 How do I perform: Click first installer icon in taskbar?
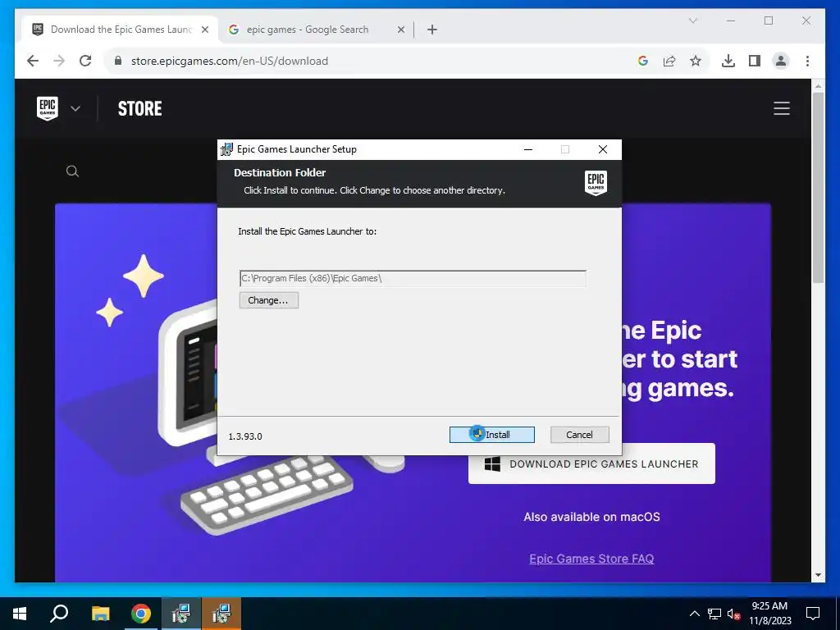pos(181,614)
